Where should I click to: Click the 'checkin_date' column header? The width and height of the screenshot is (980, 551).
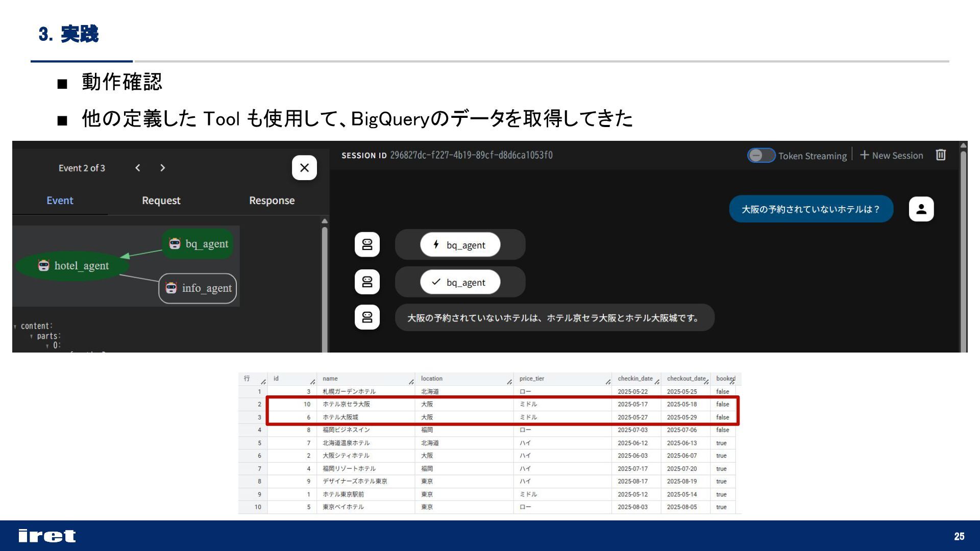coord(635,379)
